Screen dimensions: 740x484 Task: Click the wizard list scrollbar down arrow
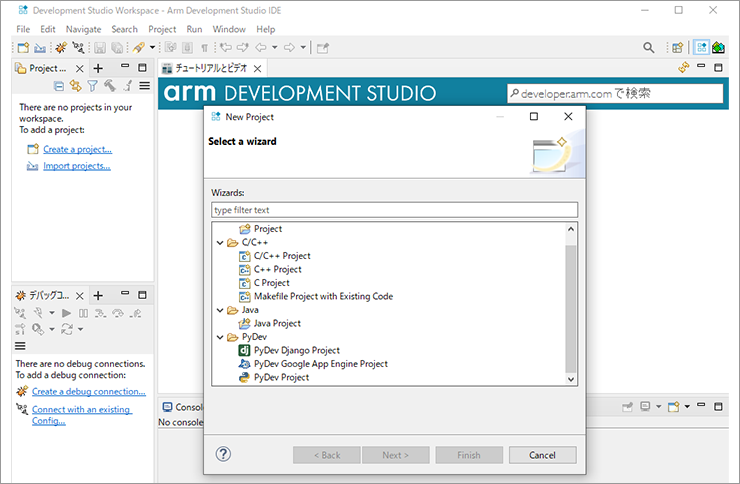571,379
